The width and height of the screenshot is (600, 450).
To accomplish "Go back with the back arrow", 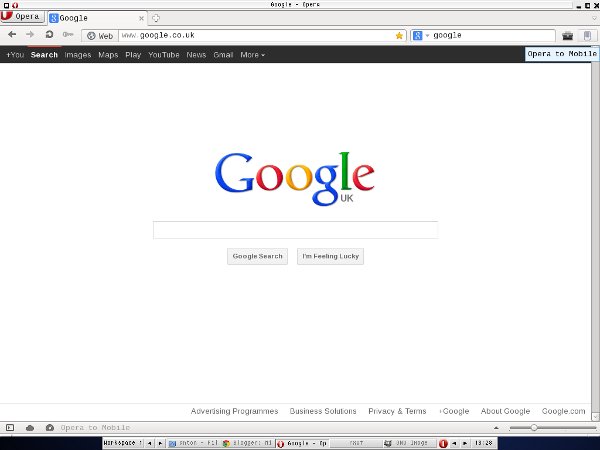I will (x=12, y=35).
